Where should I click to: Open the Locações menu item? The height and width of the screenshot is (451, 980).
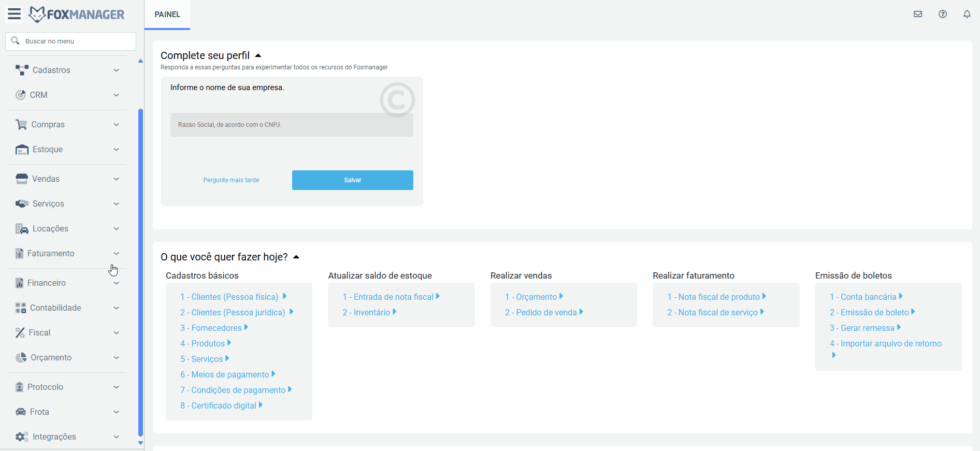pyautogui.click(x=67, y=228)
